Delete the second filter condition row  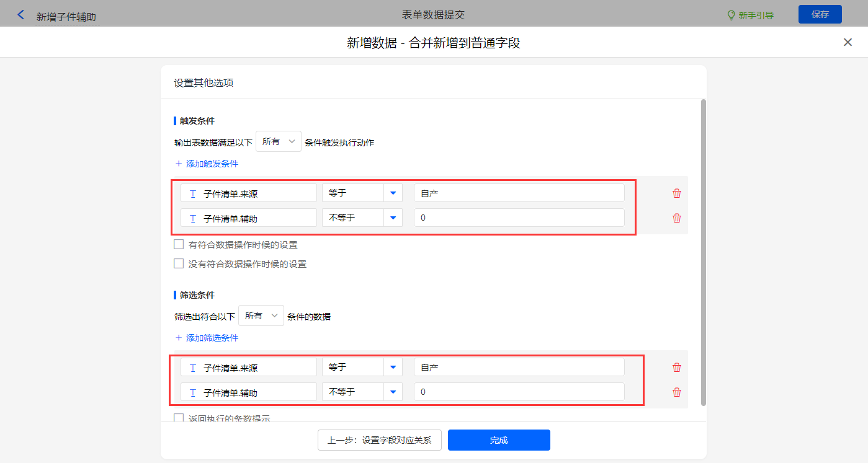[x=676, y=392]
